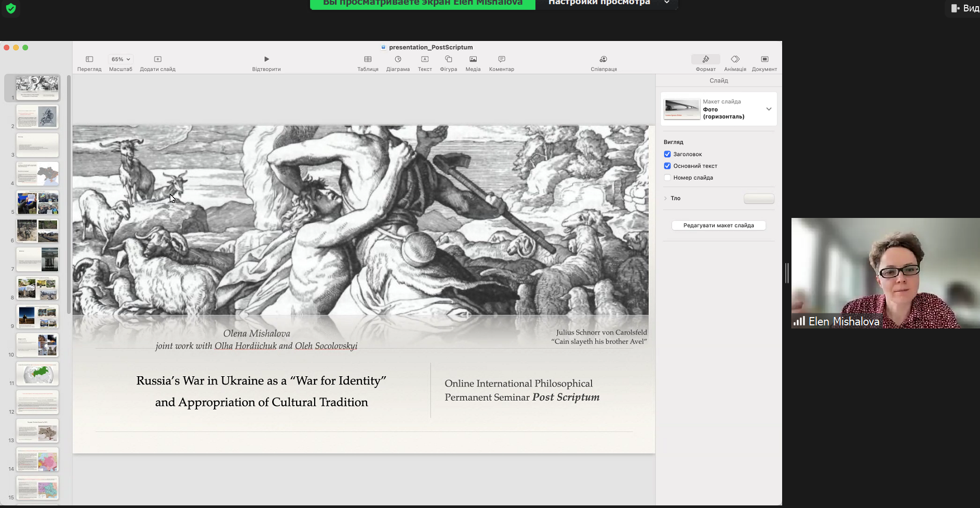Viewport: 980px width, 508px height.
Task: Select slide 11 thumbnail with green map
Action: coord(37,374)
